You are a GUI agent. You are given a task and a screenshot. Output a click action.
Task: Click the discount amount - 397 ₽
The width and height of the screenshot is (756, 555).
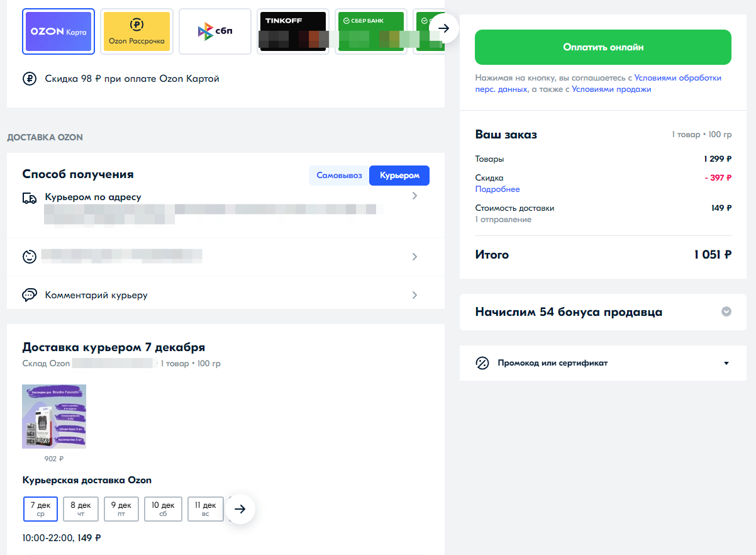tap(718, 178)
